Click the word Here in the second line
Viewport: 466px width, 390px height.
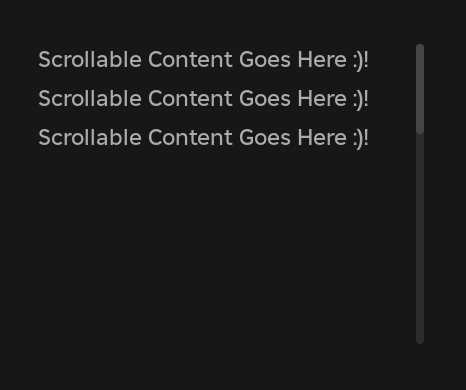[322, 99]
